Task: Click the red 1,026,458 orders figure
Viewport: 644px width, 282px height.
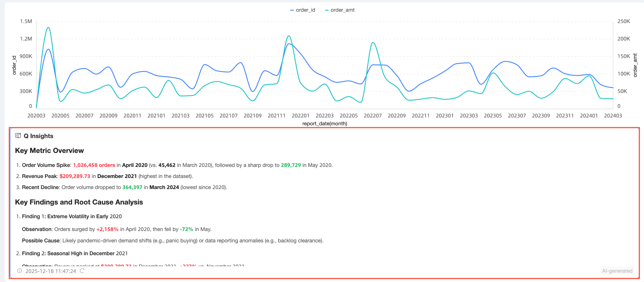Action: tap(94, 165)
